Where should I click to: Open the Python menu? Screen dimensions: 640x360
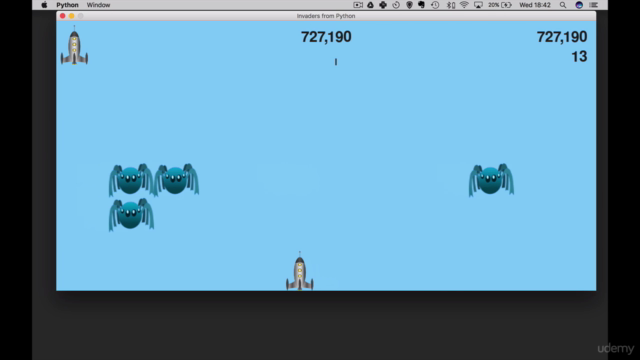(67, 5)
